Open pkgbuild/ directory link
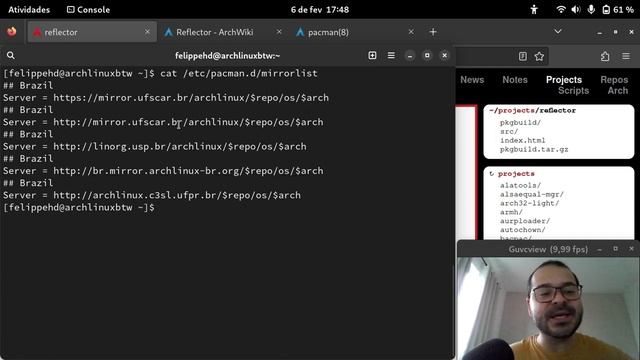 pyautogui.click(x=520, y=122)
